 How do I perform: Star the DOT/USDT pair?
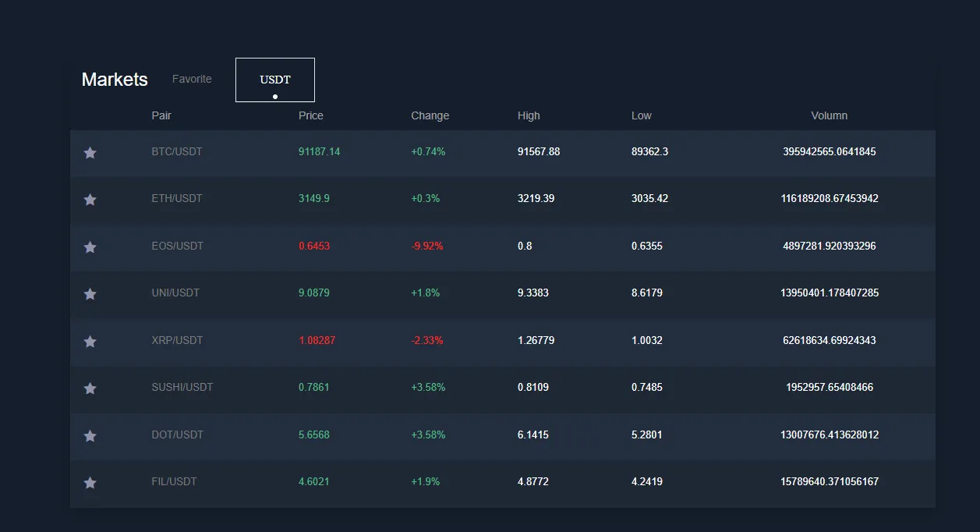pyautogui.click(x=90, y=436)
